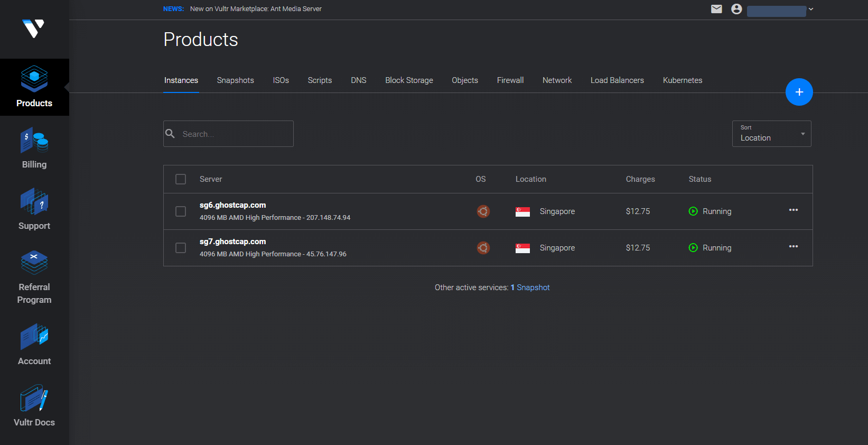868x445 pixels.
Task: Click the Singapore flag in sg7 row
Action: tap(522, 248)
